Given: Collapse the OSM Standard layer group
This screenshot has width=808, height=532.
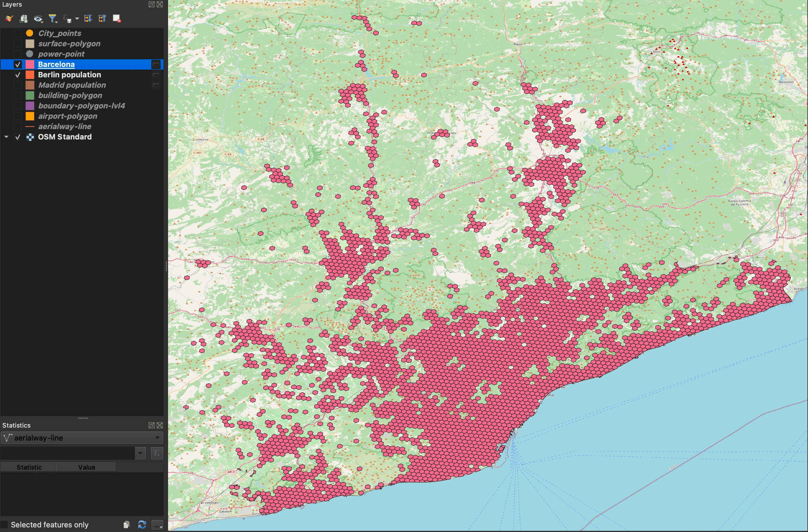Looking at the screenshot, I should click(x=6, y=137).
